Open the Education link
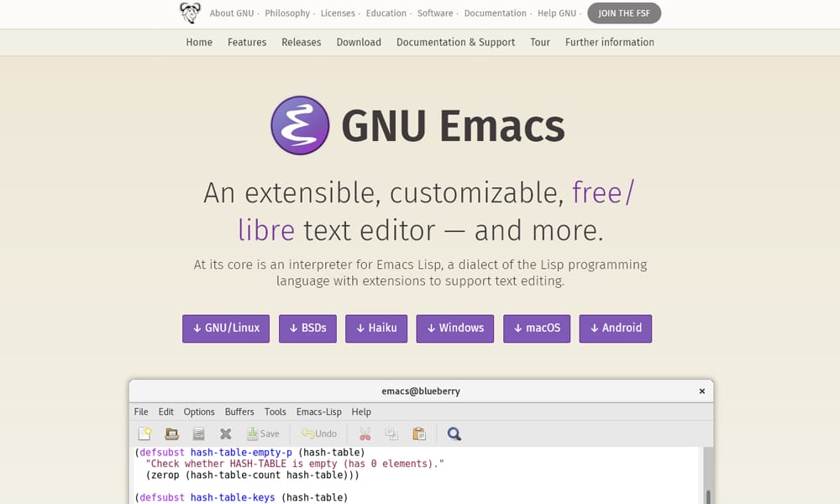 pyautogui.click(x=386, y=13)
